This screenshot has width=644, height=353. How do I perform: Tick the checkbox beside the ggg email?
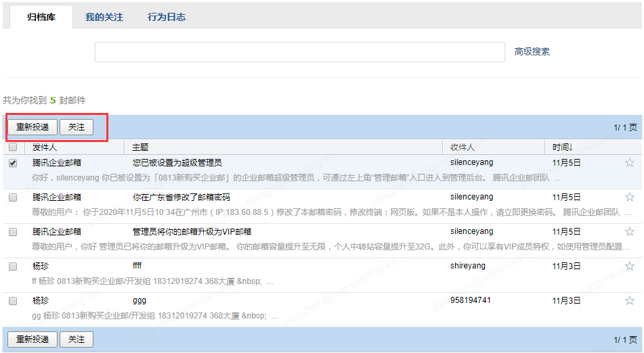pos(13,301)
